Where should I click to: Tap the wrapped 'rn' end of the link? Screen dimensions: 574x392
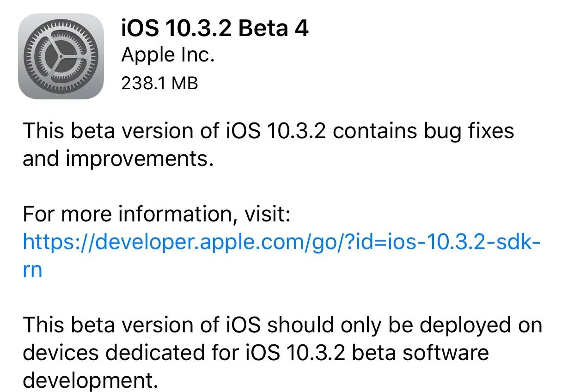coord(32,269)
